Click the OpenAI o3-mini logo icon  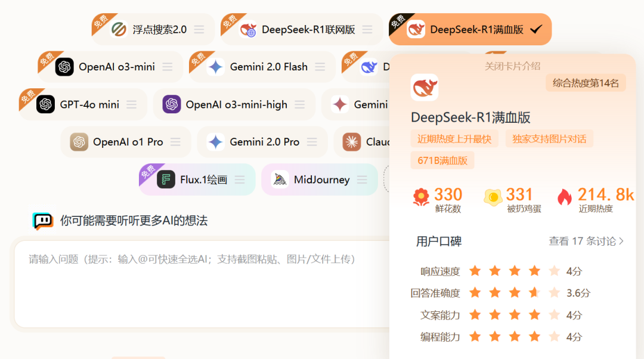click(x=64, y=67)
